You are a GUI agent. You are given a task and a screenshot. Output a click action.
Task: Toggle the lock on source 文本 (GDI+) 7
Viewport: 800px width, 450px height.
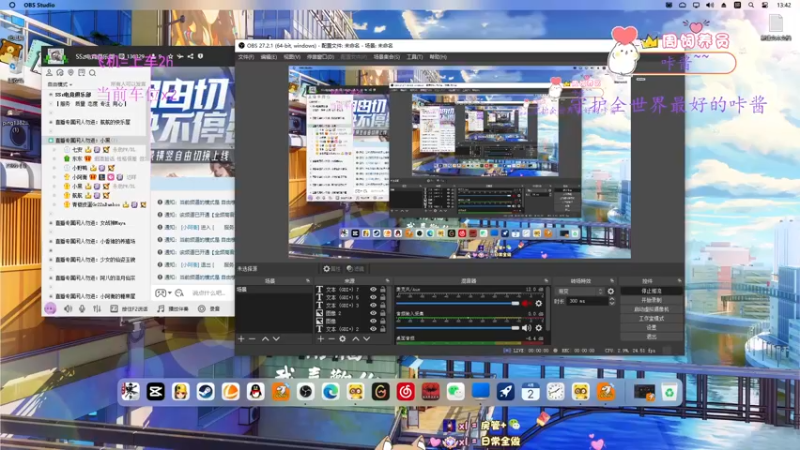[383, 289]
